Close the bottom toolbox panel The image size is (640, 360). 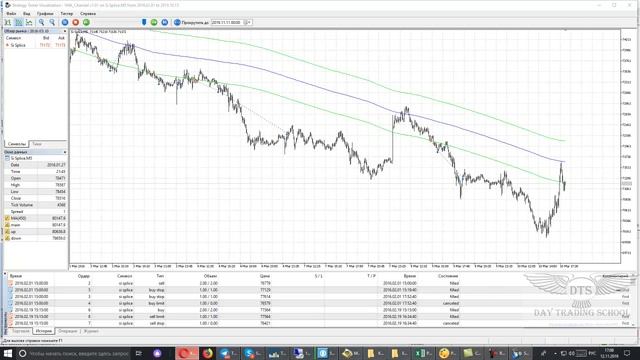pos(5,274)
